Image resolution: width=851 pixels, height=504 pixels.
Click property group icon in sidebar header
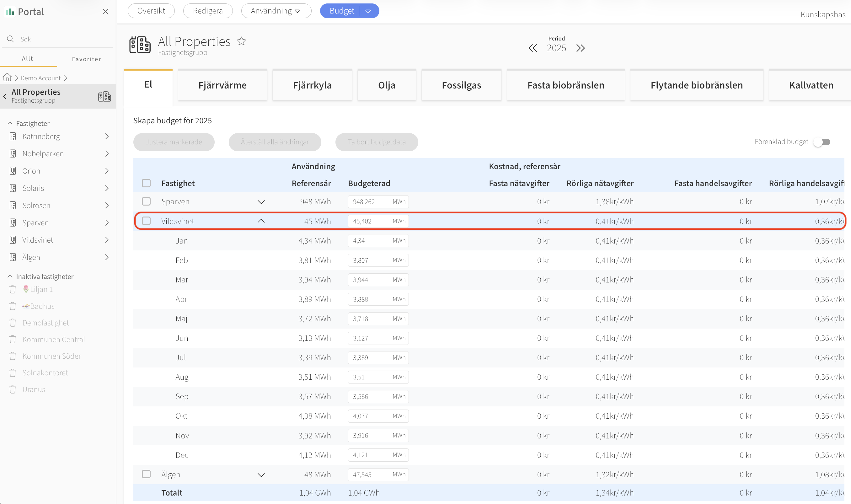click(104, 96)
